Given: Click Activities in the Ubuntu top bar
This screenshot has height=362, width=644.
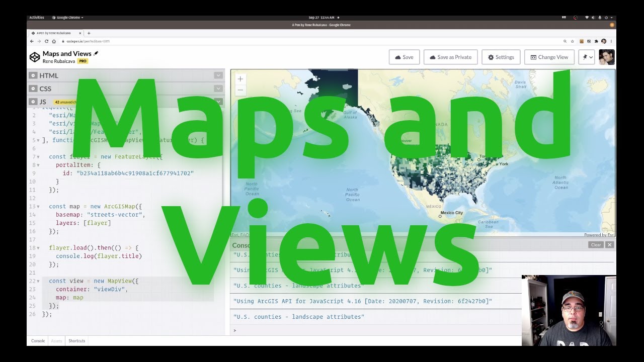Looking at the screenshot, I should coord(37,18).
